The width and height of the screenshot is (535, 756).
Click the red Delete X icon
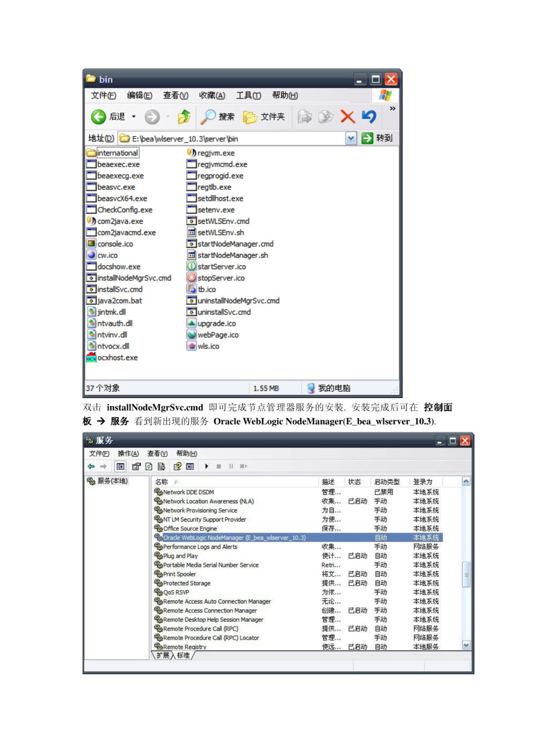(347, 117)
